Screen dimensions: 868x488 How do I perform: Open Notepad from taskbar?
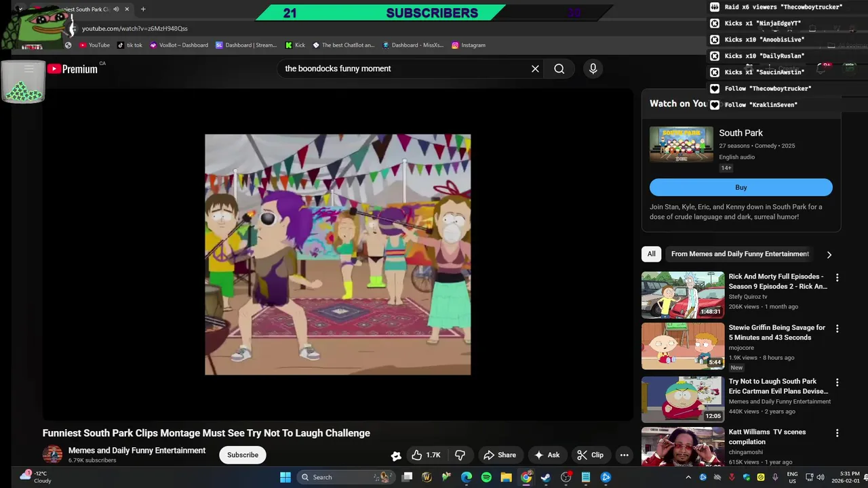(x=586, y=477)
